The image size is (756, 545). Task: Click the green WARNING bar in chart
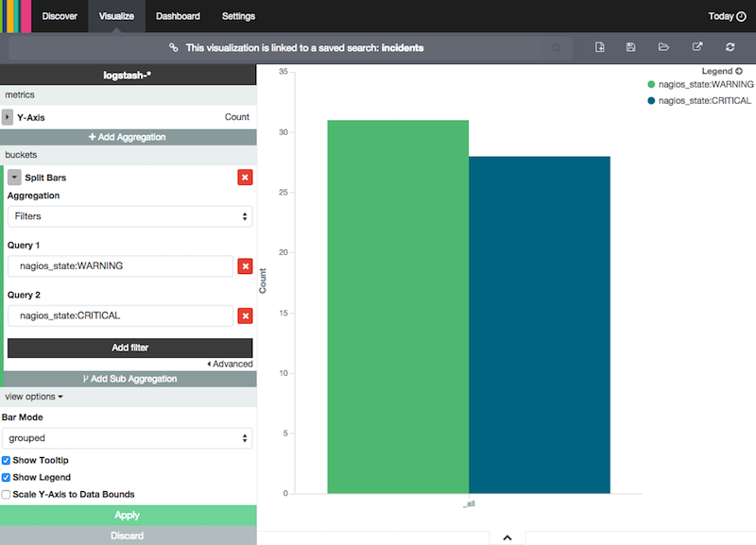click(398, 306)
